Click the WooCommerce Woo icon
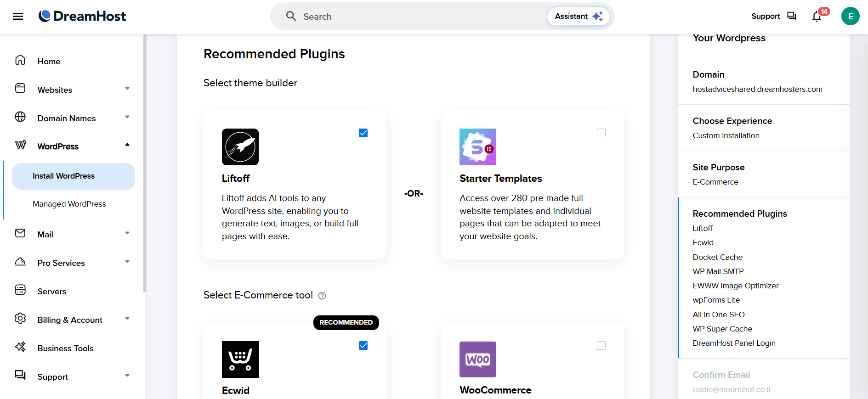This screenshot has width=868, height=399. click(x=478, y=360)
